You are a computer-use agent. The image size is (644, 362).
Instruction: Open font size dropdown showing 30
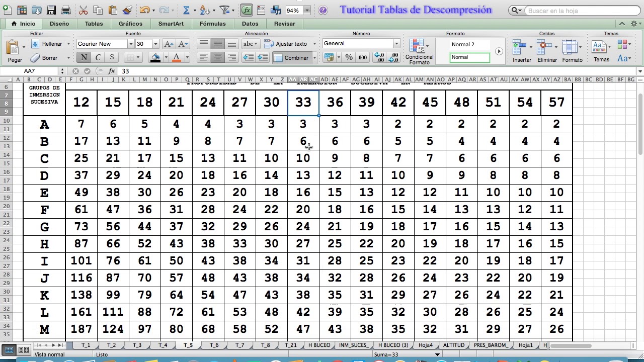pyautogui.click(x=155, y=44)
